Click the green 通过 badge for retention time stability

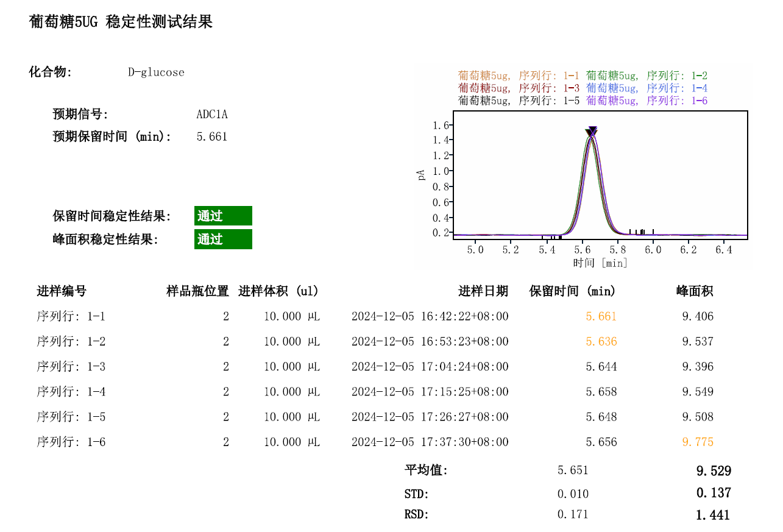pos(223,216)
